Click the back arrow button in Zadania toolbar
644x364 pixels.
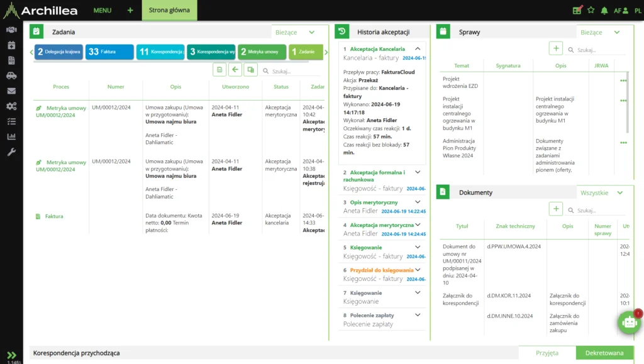(x=235, y=70)
